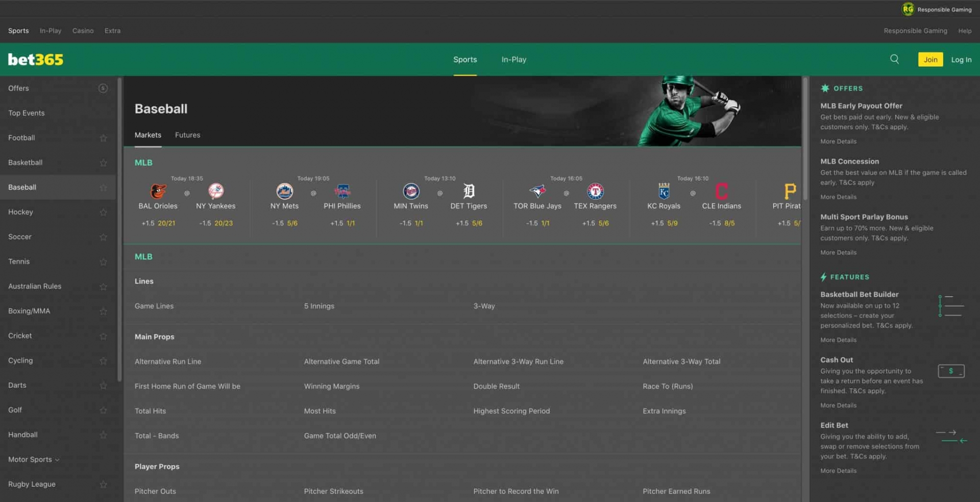This screenshot has height=502, width=980.
Task: Star Tennis as a favorite
Action: click(103, 262)
